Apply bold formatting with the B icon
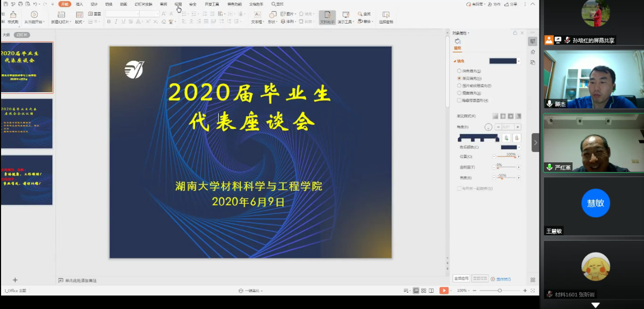644x309 pixels. point(109,22)
